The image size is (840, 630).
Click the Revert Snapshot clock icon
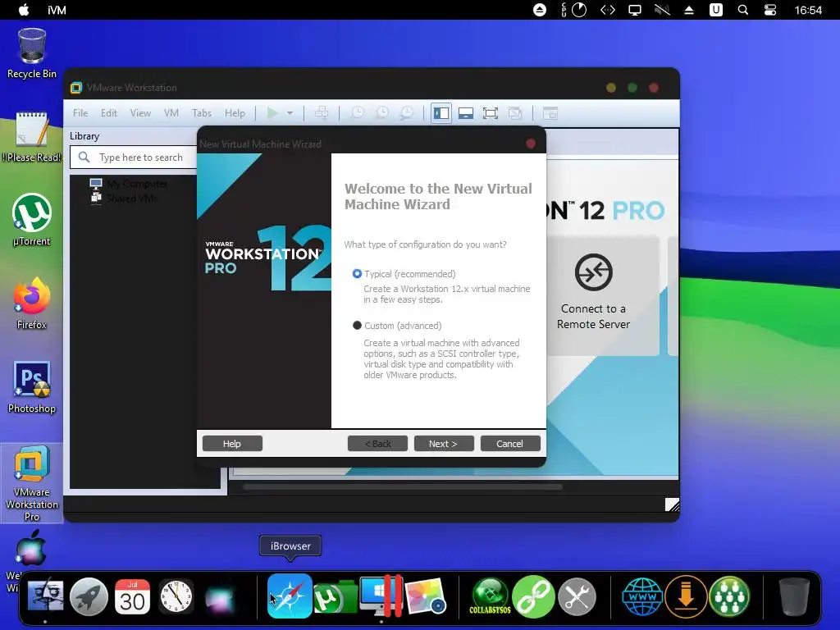click(381, 113)
